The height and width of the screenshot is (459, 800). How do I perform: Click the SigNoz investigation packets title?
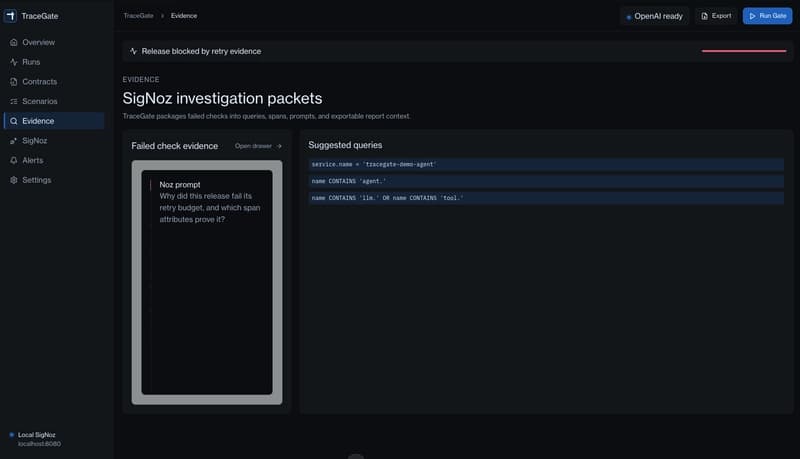click(x=222, y=98)
